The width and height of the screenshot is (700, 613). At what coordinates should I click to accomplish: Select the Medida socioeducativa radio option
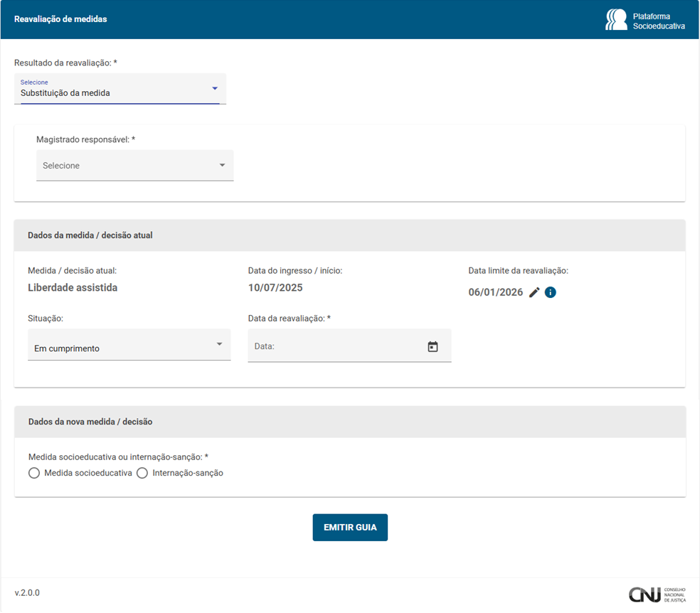(34, 473)
